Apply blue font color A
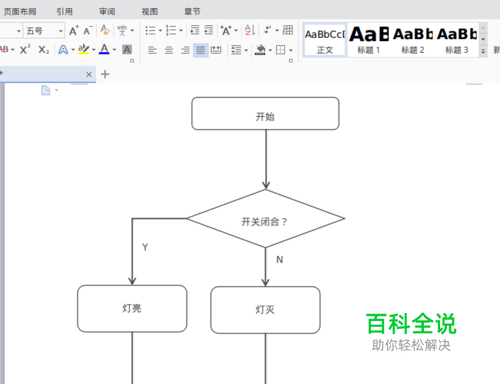The width and height of the screenshot is (500, 384). [x=104, y=50]
